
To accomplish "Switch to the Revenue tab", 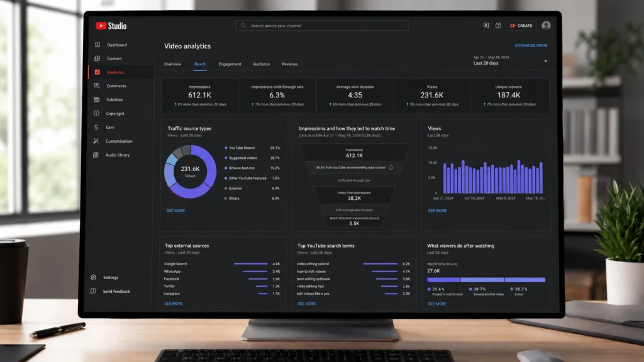I will (289, 64).
